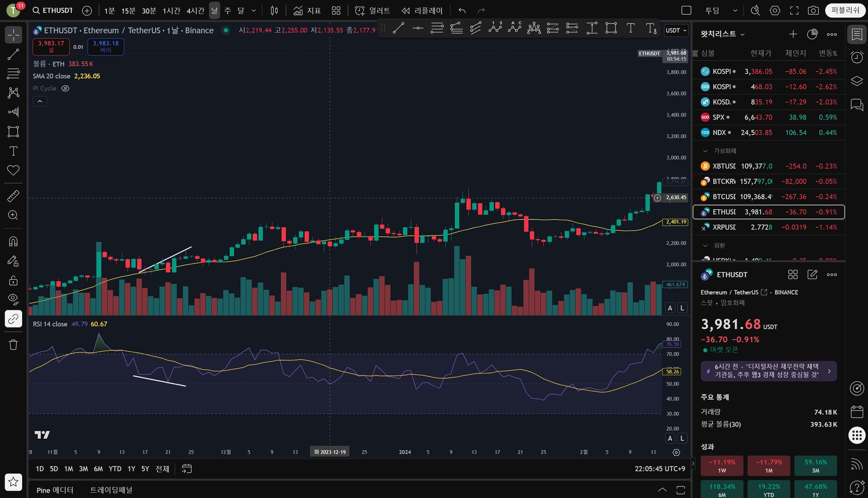Open the Pine 에디터 tab
Viewport: 868px width, 498px height.
click(x=55, y=490)
